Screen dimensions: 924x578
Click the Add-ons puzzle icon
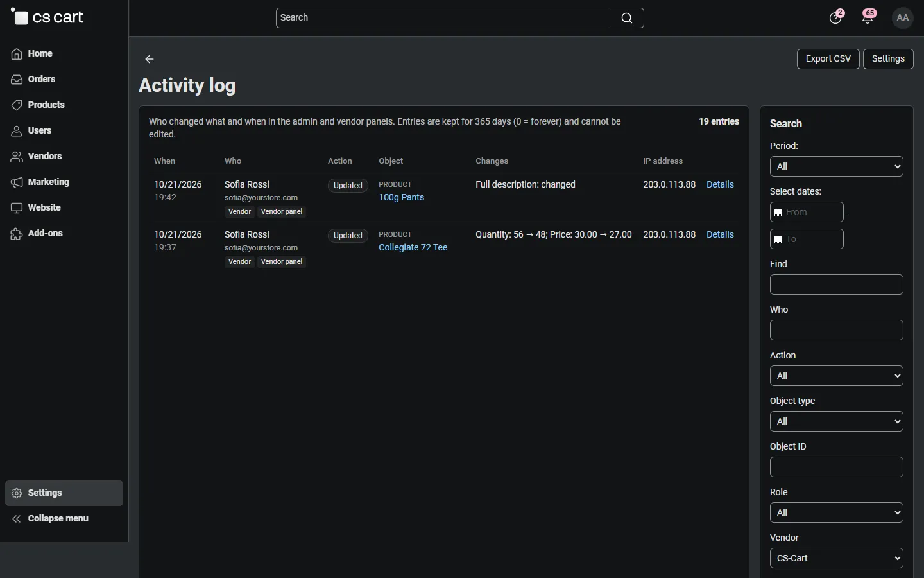17,234
